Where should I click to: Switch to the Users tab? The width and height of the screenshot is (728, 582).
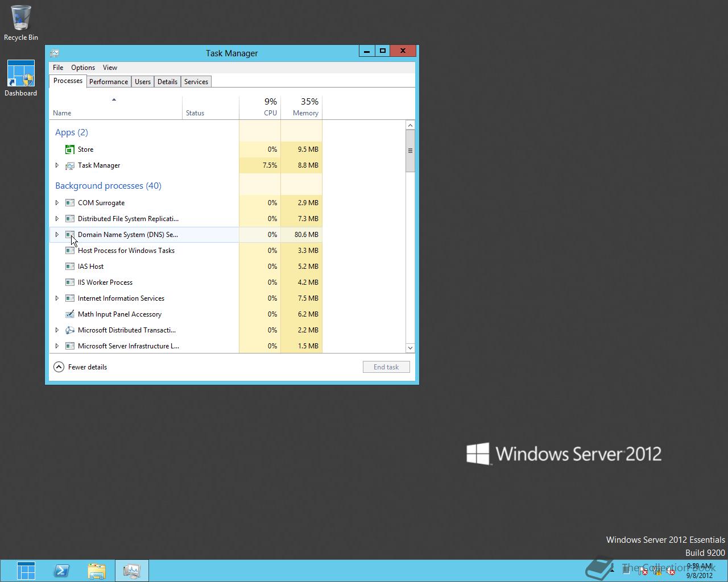(x=143, y=82)
